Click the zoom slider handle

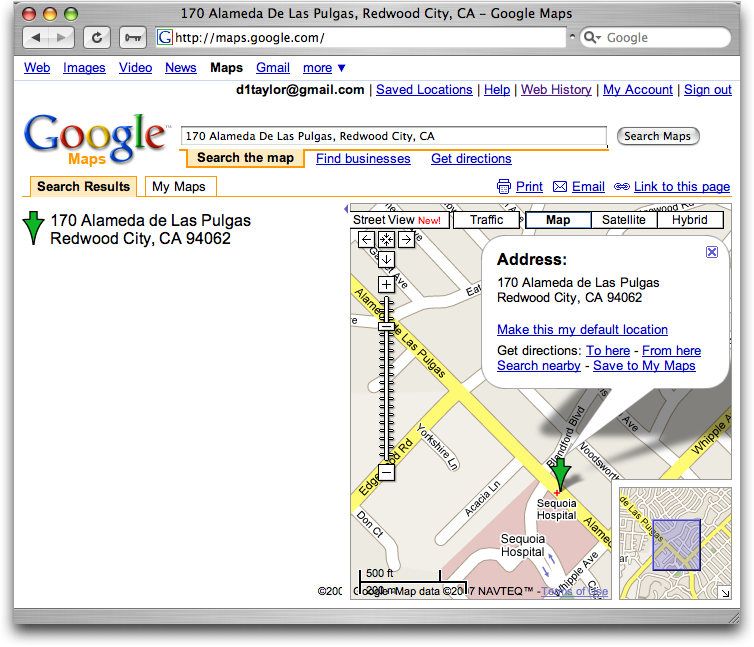pyautogui.click(x=386, y=327)
